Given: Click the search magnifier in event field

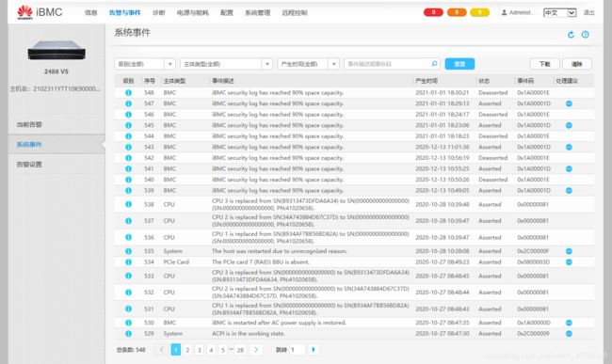Looking at the screenshot, I should [x=434, y=64].
